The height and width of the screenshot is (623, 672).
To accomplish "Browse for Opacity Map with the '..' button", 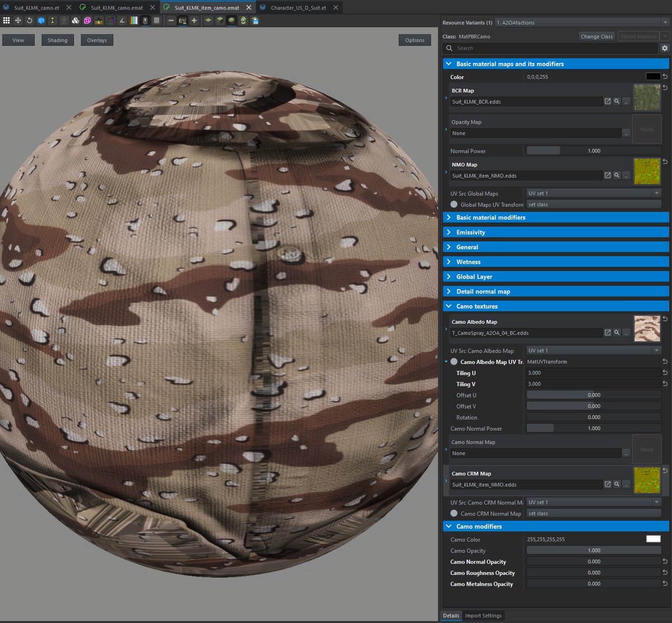I will 626,133.
